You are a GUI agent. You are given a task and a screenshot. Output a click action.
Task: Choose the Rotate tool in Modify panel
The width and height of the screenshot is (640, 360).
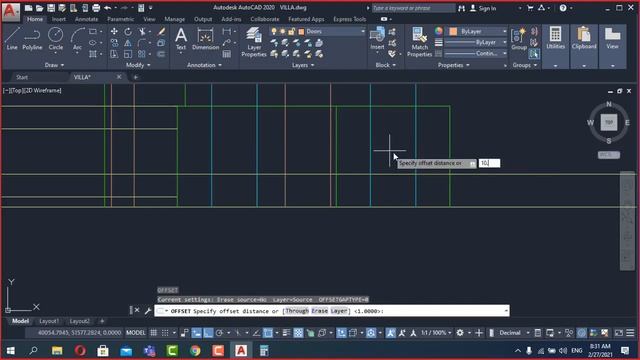click(128, 31)
